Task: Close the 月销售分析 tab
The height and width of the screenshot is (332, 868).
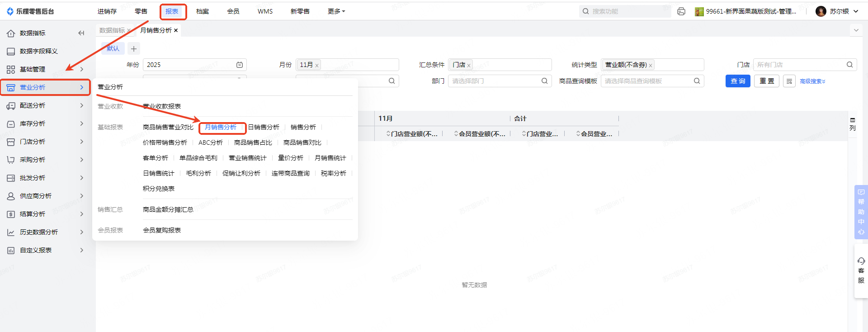Action: click(176, 30)
